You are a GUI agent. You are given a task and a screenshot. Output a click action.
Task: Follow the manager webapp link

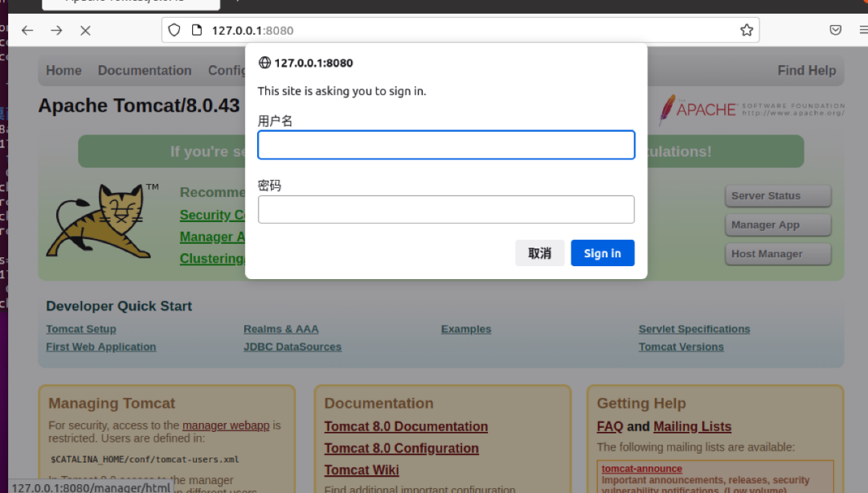click(226, 425)
